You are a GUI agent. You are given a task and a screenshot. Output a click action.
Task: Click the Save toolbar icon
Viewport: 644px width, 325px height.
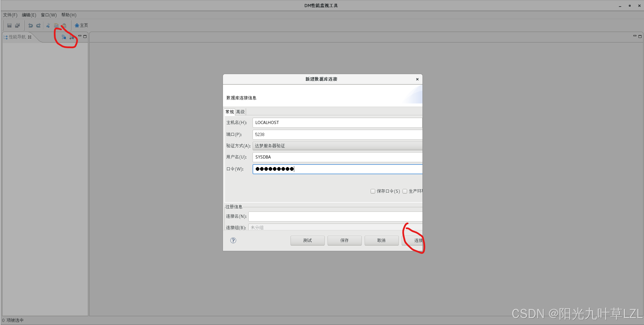(x=9, y=25)
